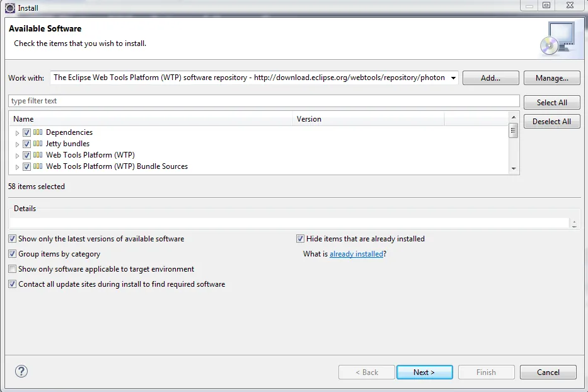Click the Details area up stepper arrow

click(x=574, y=222)
